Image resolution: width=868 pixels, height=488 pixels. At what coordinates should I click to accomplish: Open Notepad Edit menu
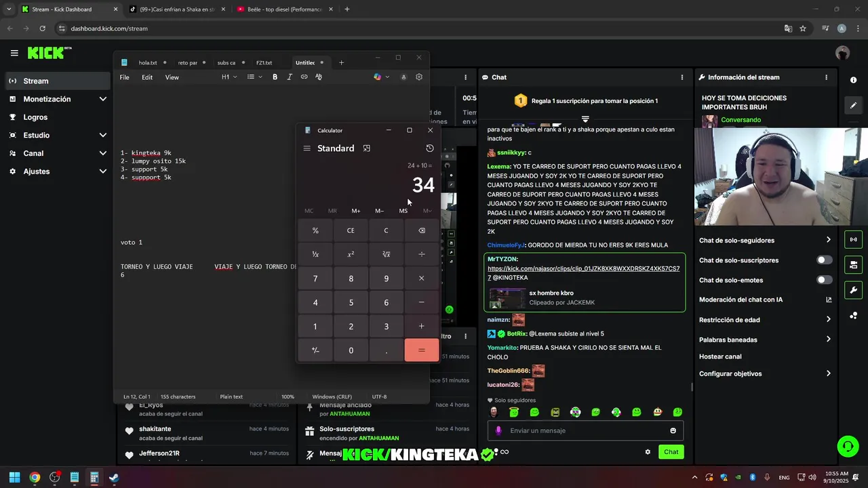(x=147, y=77)
